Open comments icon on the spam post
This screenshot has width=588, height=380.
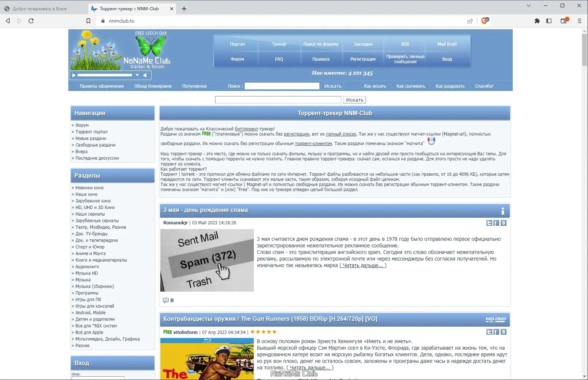166,300
